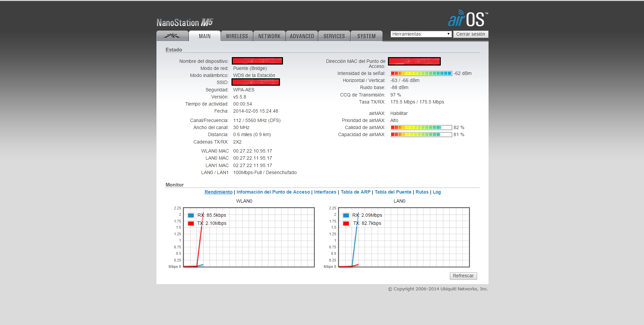Open the SYSTEM tab
This screenshot has width=644, height=325.
coord(366,36)
